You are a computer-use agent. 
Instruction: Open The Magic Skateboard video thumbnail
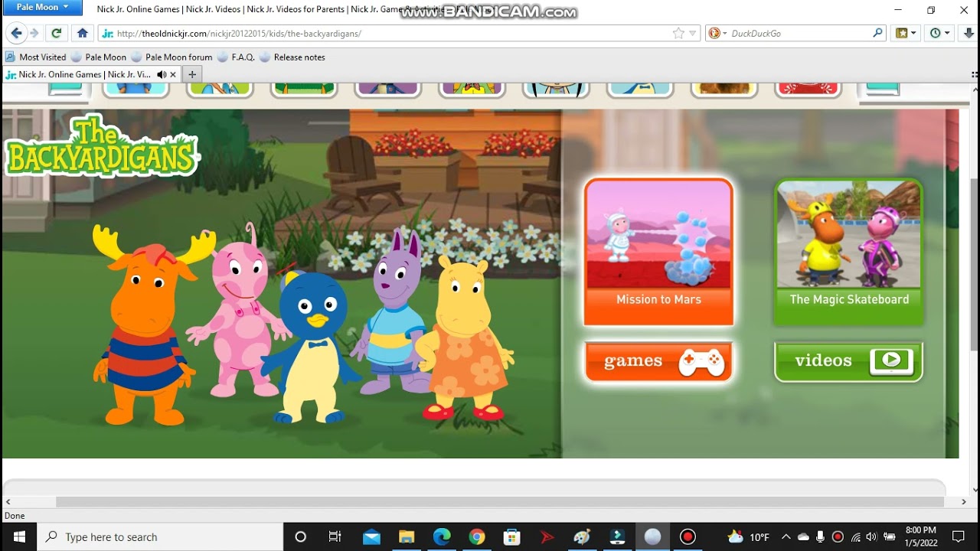click(848, 251)
